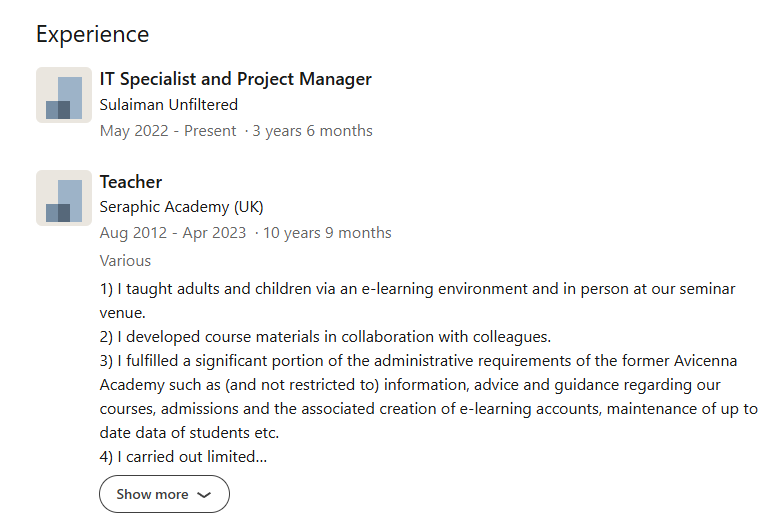The image size is (781, 523).
Task: Select the Teacher job title
Action: coord(131,182)
